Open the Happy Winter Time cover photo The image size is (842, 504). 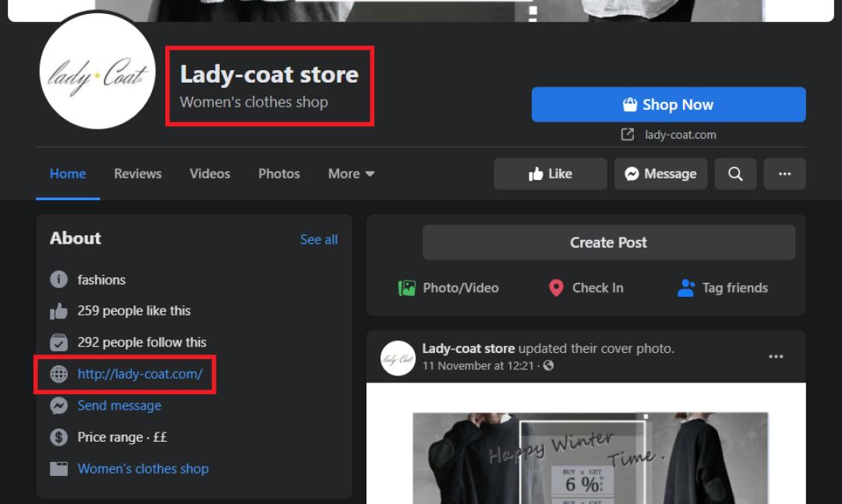click(586, 443)
